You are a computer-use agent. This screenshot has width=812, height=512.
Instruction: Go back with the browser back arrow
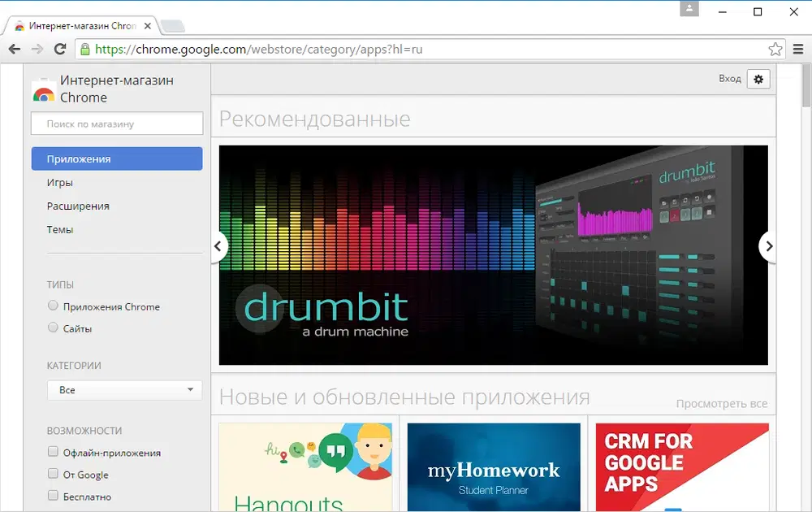[15, 50]
